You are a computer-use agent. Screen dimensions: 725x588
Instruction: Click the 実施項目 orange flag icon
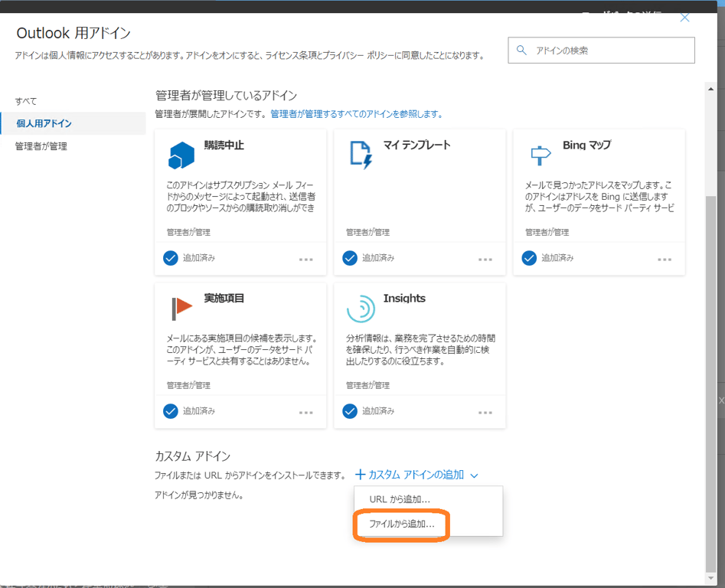pyautogui.click(x=181, y=309)
